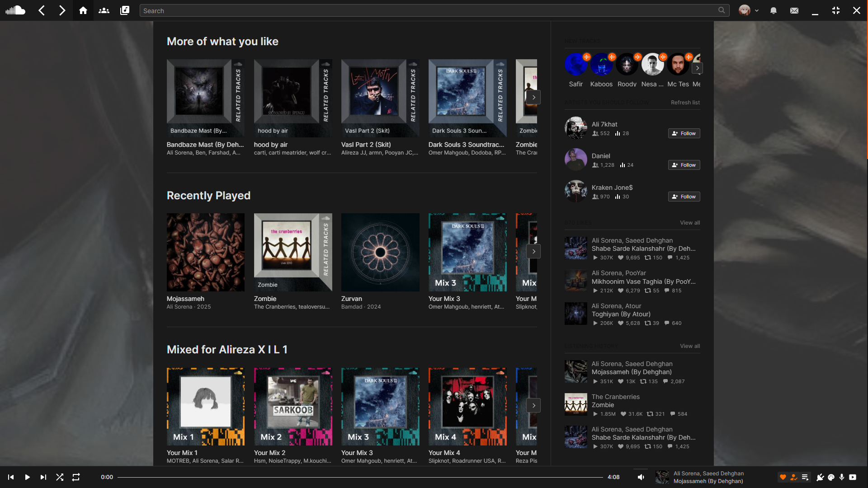Follow Ali 7khat
Screen dimensions: 868x488
(684, 133)
